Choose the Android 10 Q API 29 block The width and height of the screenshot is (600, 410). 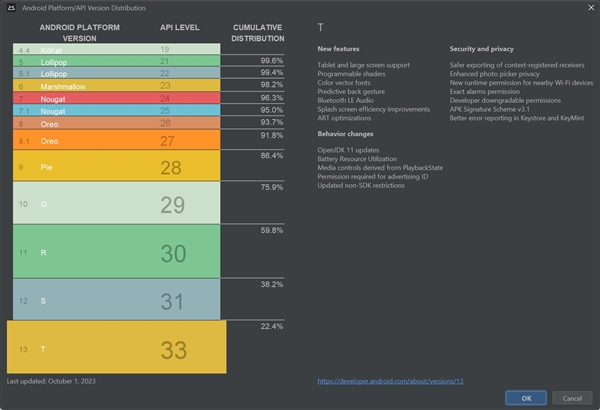click(x=117, y=203)
